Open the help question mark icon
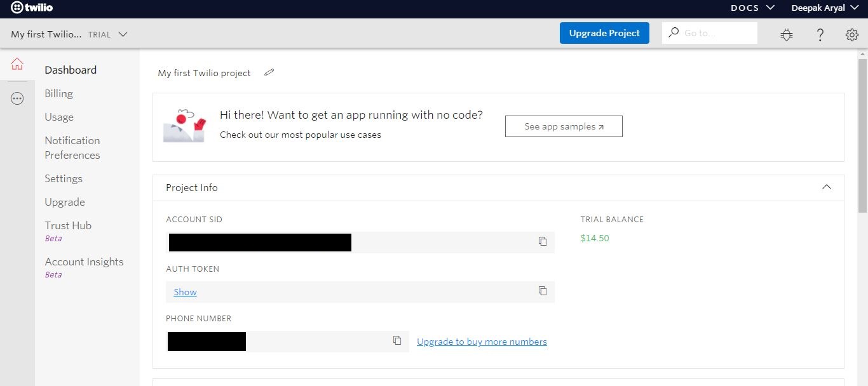This screenshot has height=386, width=868. click(x=820, y=35)
